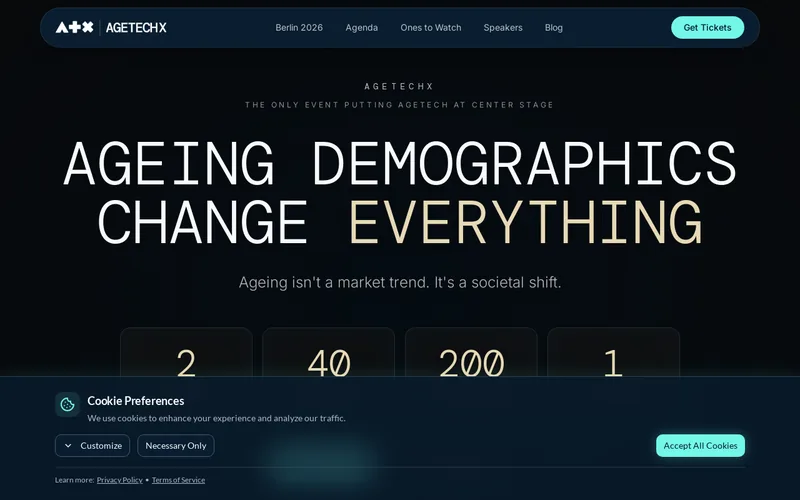800x500 pixels.
Task: Click the AgeTechX logo icon
Action: click(74, 28)
